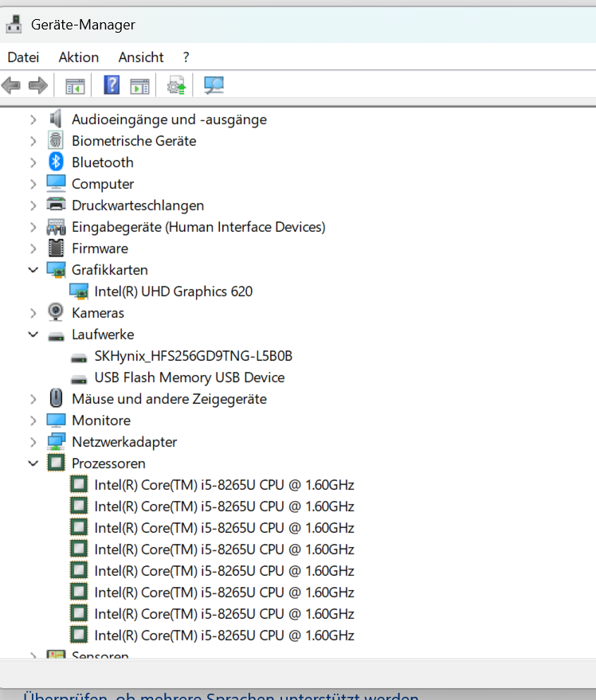Expand the Druckwarteschlangen node
Image resolution: width=596 pixels, height=700 pixels.
[x=33, y=205]
